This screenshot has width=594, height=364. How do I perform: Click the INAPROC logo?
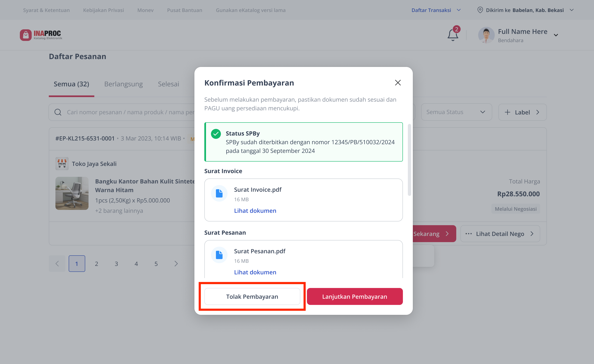click(41, 35)
